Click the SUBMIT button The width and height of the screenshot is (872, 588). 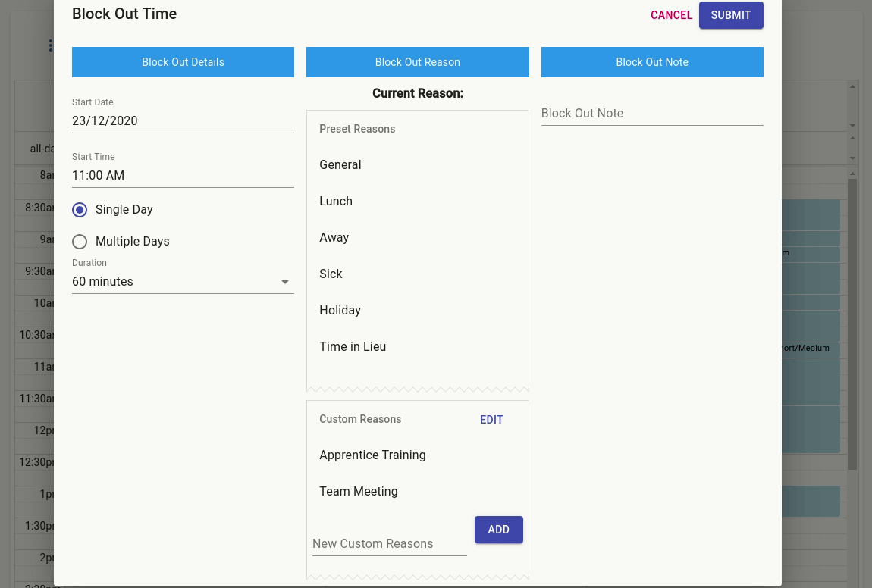coord(730,15)
